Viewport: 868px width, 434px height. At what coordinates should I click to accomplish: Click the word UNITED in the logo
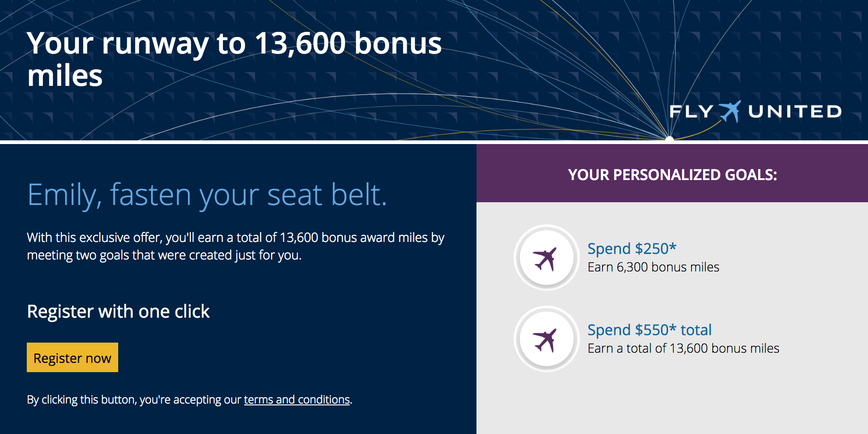point(795,112)
